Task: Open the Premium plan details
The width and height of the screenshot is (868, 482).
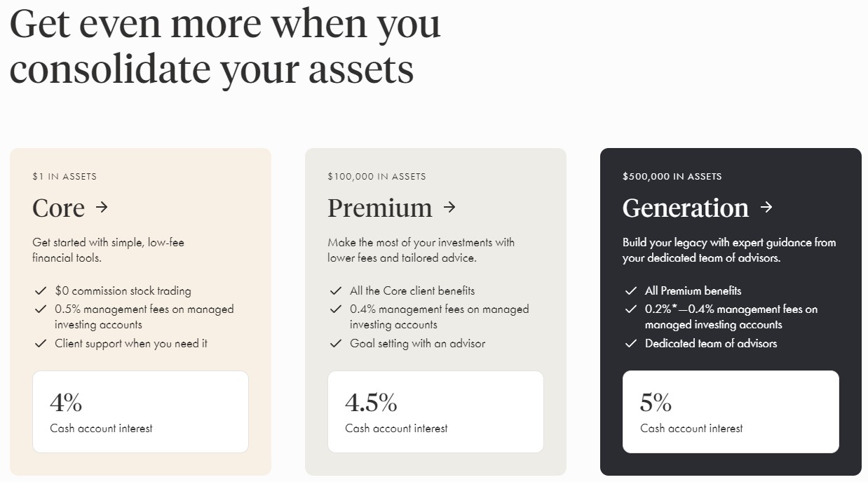Action: [x=380, y=208]
